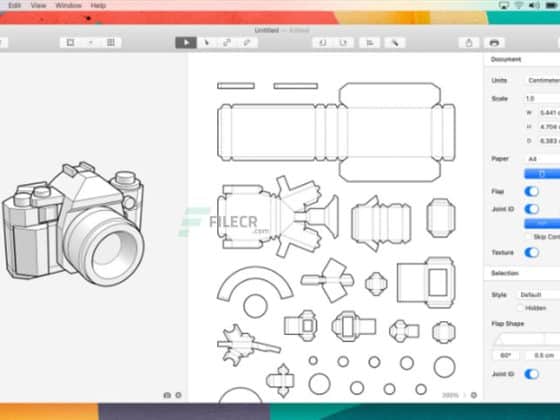560x420 pixels.
Task: Click the W dimension field
Action: 548,113
